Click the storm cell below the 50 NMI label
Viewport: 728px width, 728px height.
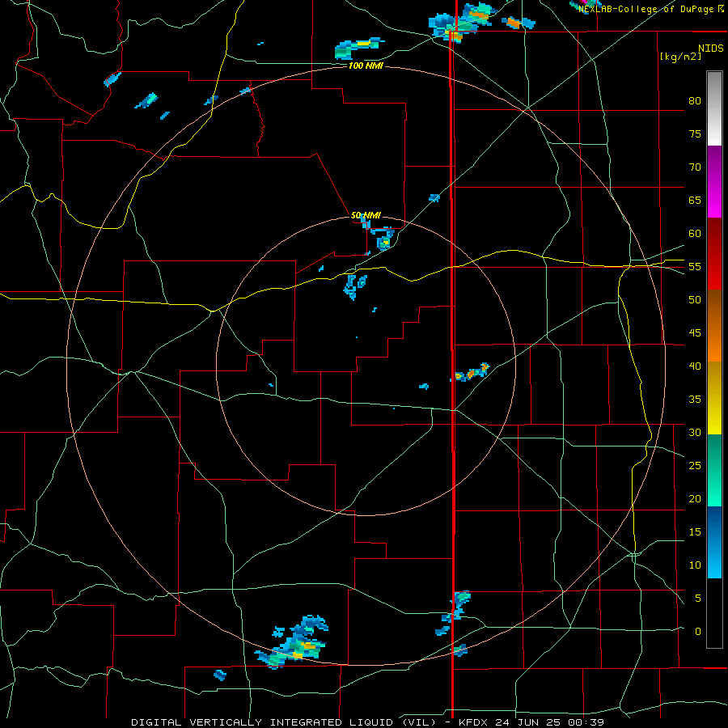click(x=383, y=238)
